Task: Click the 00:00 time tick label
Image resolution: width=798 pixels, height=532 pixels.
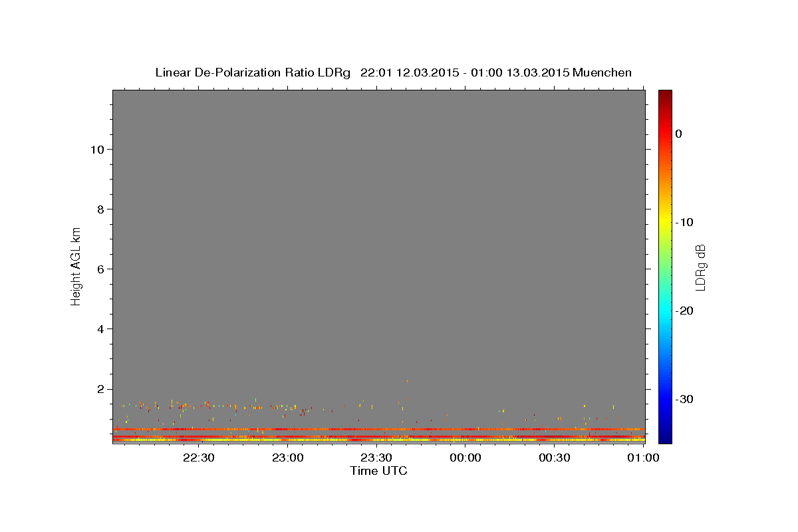Action: (465, 458)
